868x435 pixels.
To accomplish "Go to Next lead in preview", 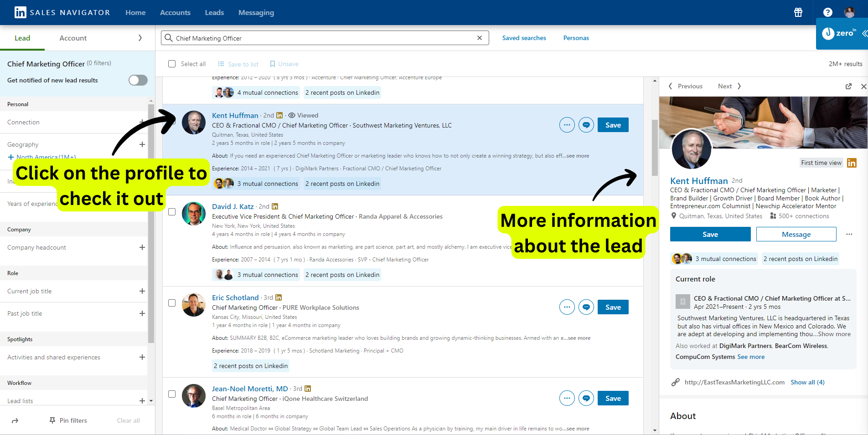I will 729,86.
